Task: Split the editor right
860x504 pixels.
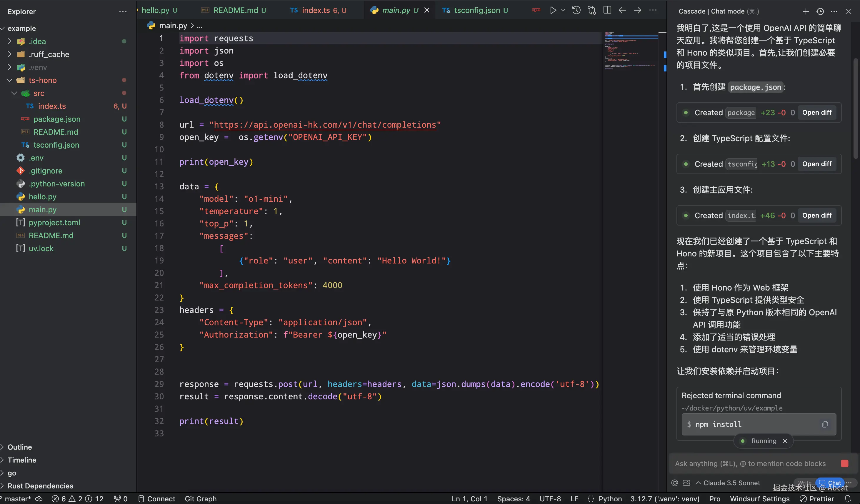Action: pos(607,10)
